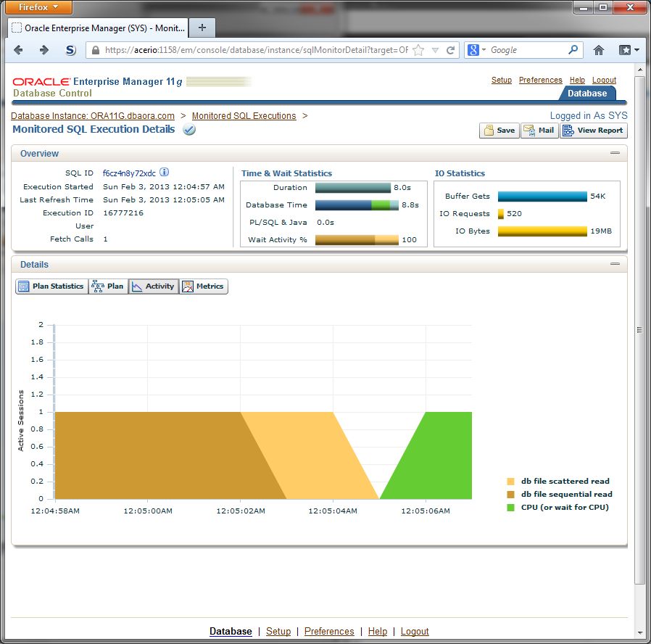Open the bookmarks menu star icon
Image resolution: width=651 pixels, height=644 pixels.
click(x=625, y=50)
